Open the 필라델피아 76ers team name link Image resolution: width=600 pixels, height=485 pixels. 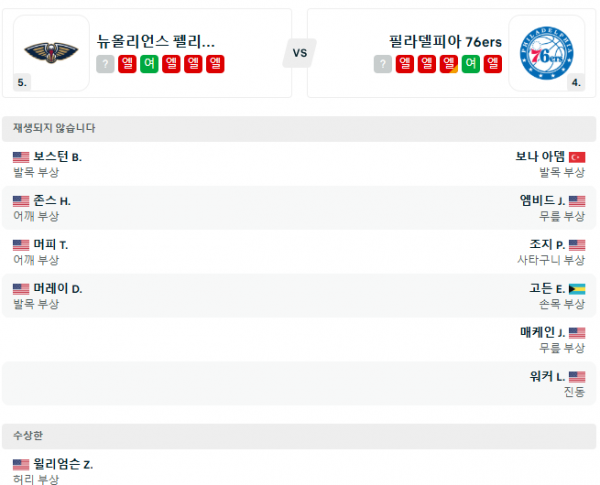point(444,41)
